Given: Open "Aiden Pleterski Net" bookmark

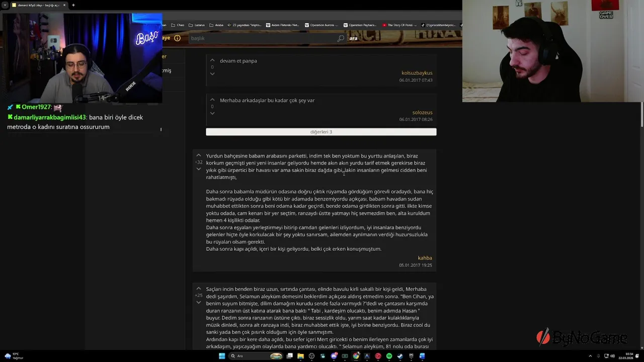Looking at the screenshot, I should tap(282, 25).
